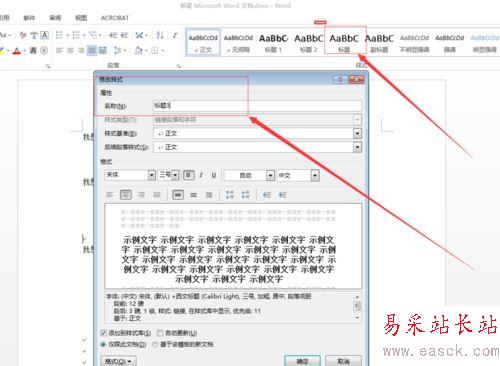The width and height of the screenshot is (500, 366).
Task: Click the phonetic guide icon
Action: [x=34, y=35]
